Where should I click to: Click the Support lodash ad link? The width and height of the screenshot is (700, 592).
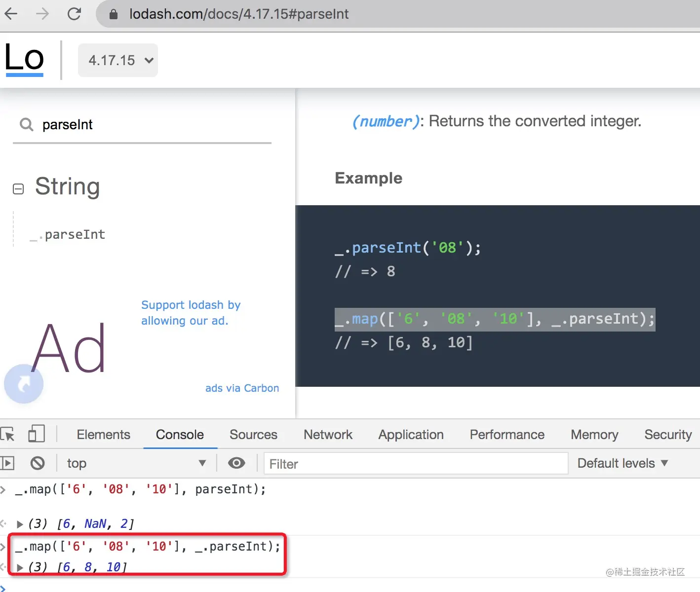pos(191,313)
